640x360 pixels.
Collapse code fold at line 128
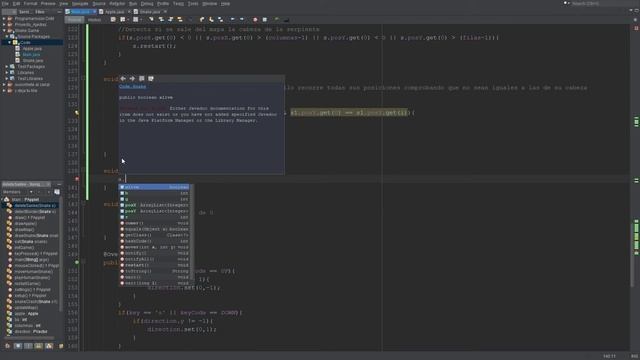(x=83, y=78)
